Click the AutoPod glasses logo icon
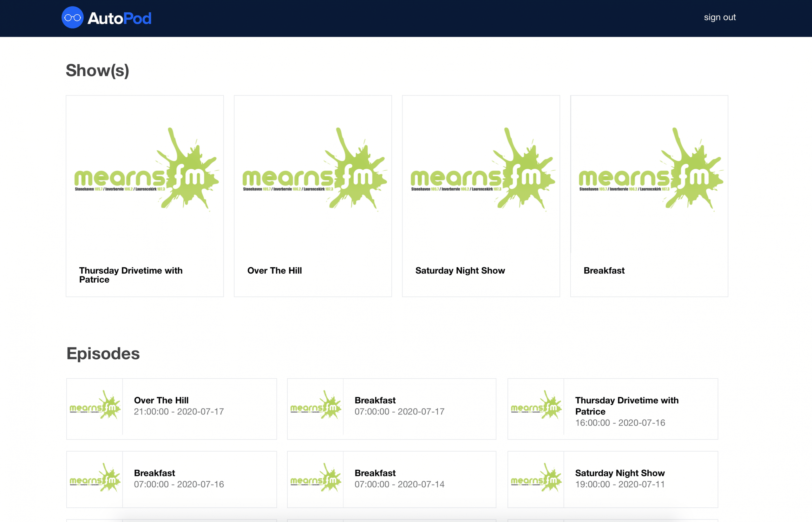Screen dimensions: 812x522 (x=72, y=18)
